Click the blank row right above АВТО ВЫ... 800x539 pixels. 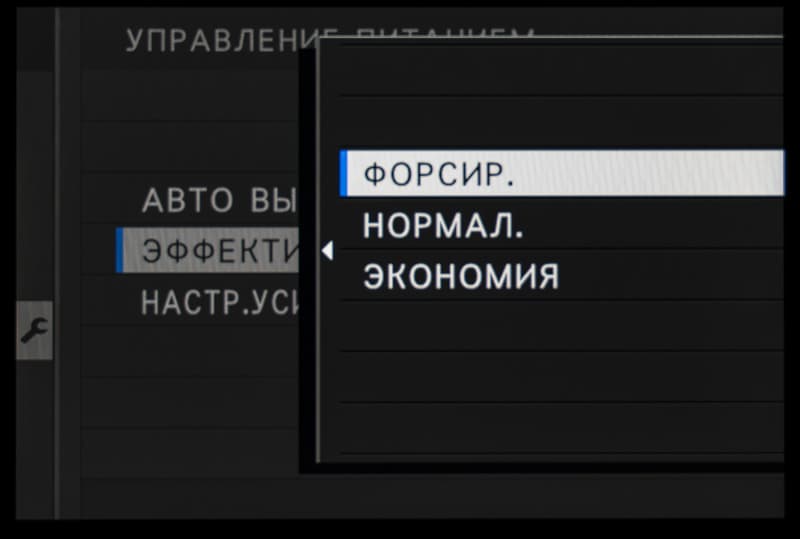(x=190, y=148)
